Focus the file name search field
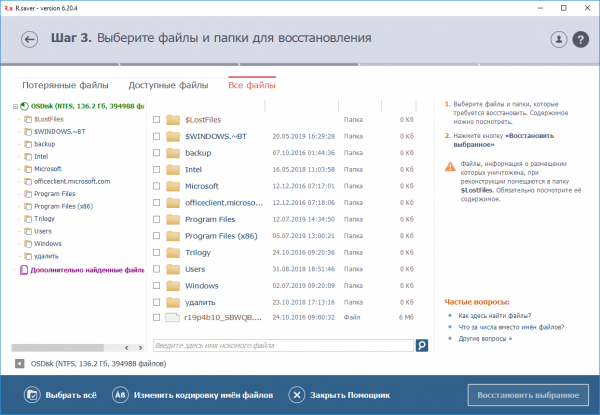Viewport: 600px width, 415px height. (284, 345)
